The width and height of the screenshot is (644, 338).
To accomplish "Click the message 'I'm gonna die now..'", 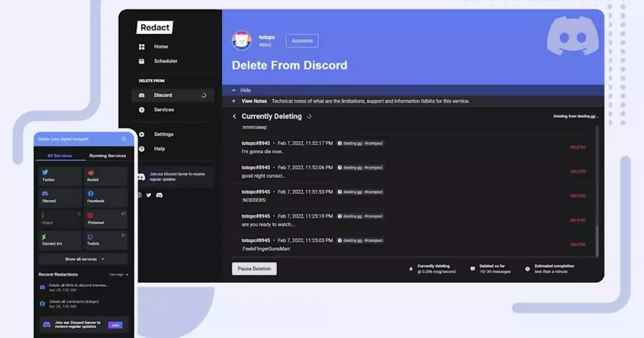I will point(263,151).
